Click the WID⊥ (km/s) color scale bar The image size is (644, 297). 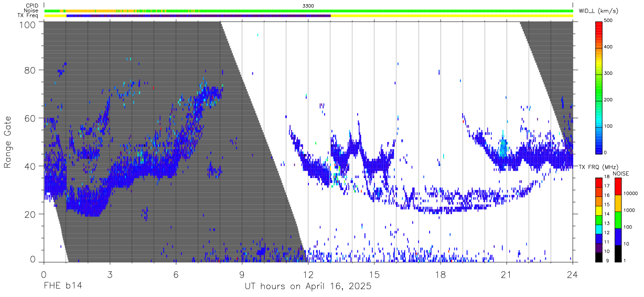(x=599, y=87)
